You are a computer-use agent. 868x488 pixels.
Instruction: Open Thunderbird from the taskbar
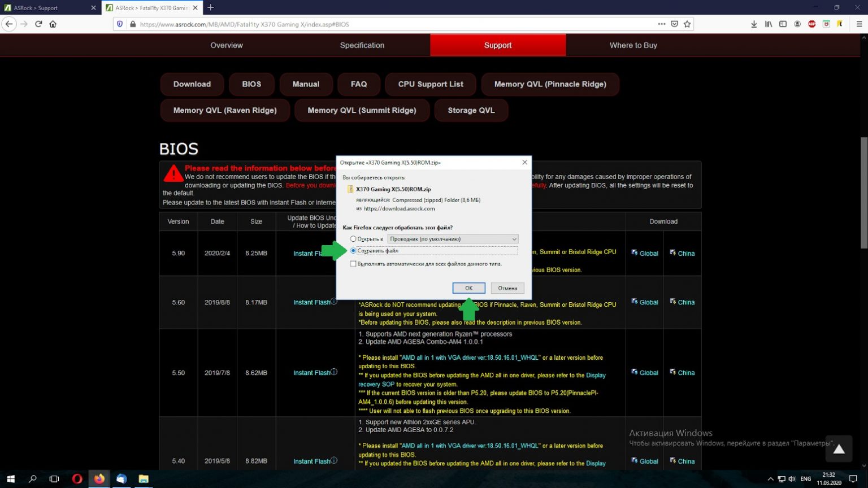(x=121, y=479)
